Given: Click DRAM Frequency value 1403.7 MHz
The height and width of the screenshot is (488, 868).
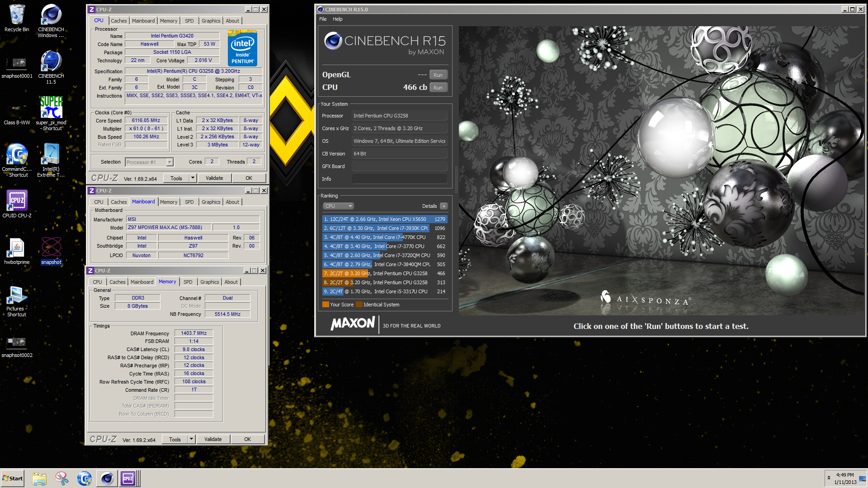Looking at the screenshot, I should tap(193, 333).
